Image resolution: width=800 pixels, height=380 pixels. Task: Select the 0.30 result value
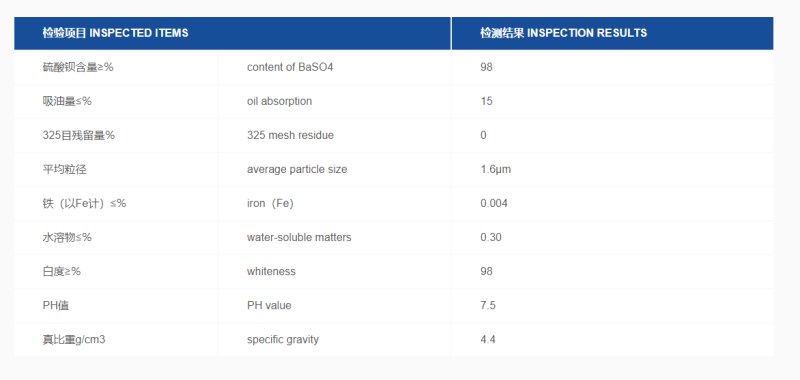point(491,237)
